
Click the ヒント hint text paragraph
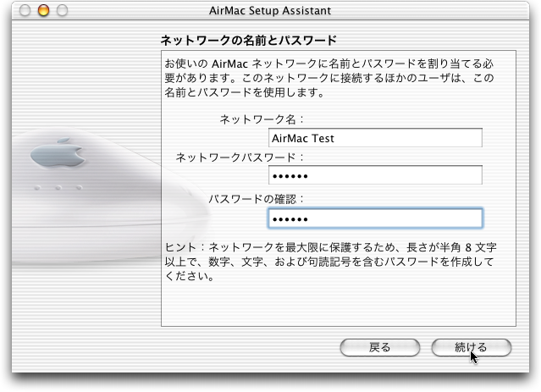pos(330,261)
